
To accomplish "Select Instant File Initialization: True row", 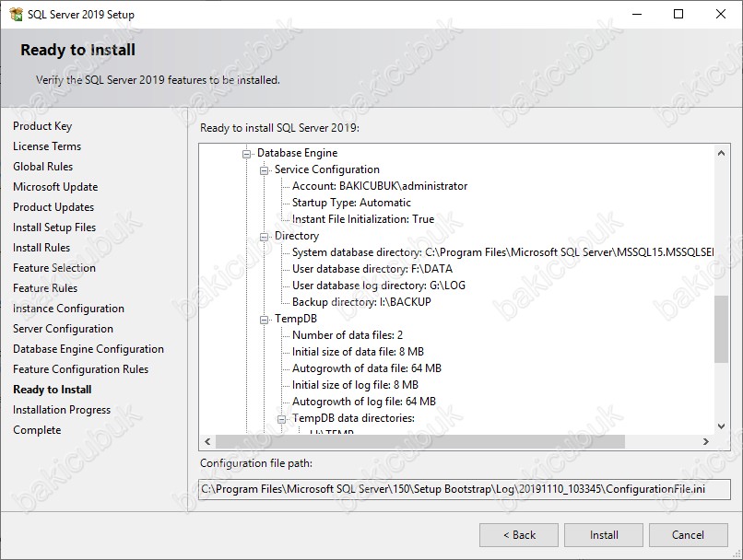I will click(x=363, y=219).
